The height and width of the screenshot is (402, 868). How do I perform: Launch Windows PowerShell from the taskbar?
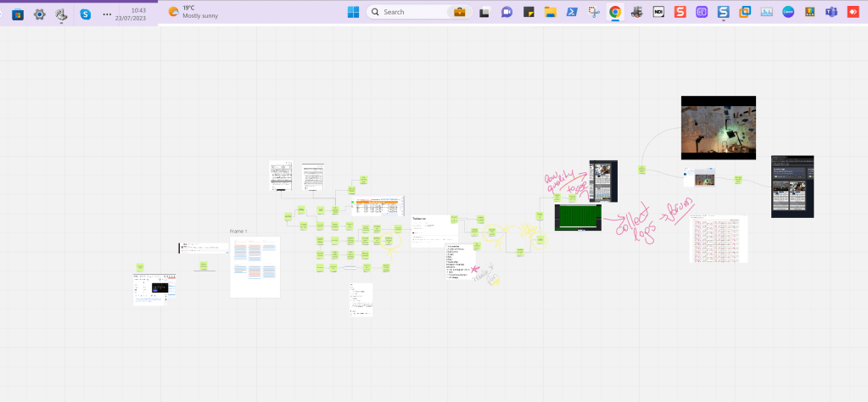click(x=571, y=12)
